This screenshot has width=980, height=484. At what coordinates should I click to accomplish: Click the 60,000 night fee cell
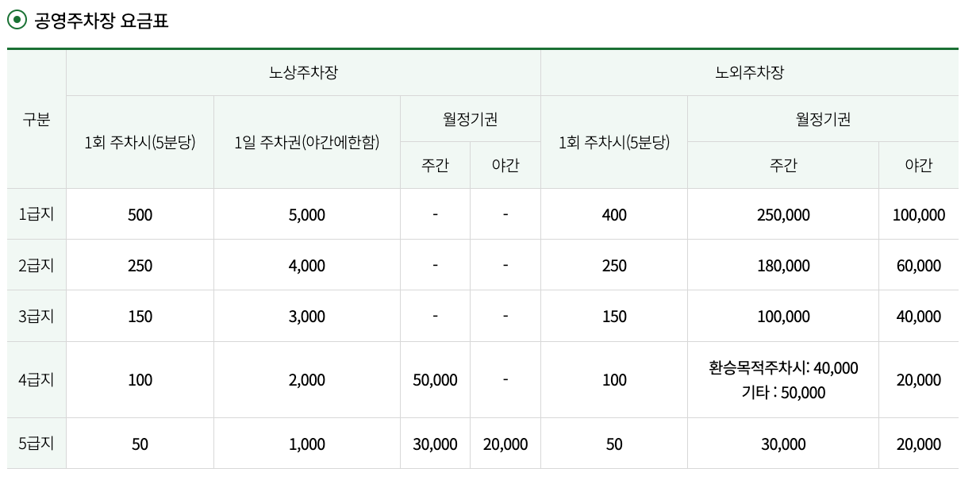(919, 266)
